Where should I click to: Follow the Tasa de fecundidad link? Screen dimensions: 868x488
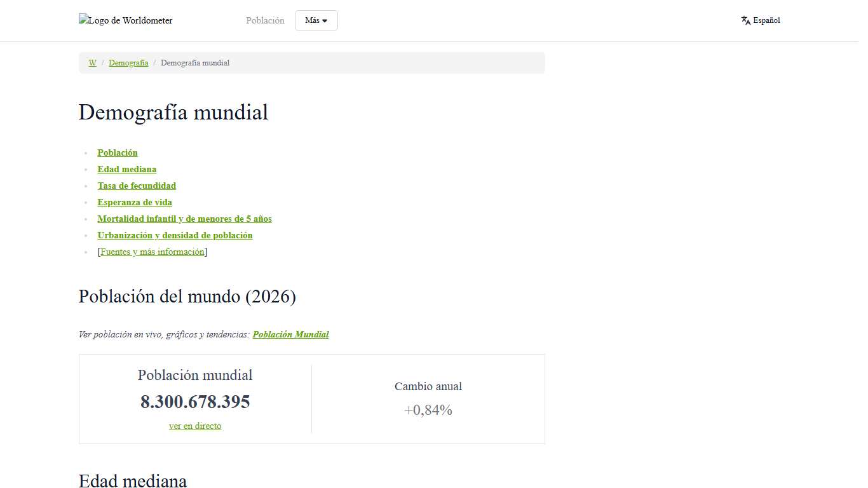pyautogui.click(x=137, y=186)
